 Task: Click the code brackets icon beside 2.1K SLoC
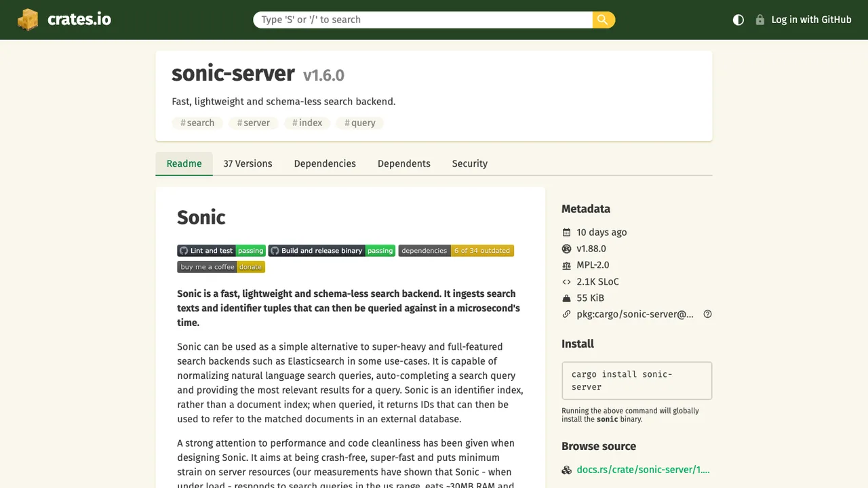(x=567, y=281)
